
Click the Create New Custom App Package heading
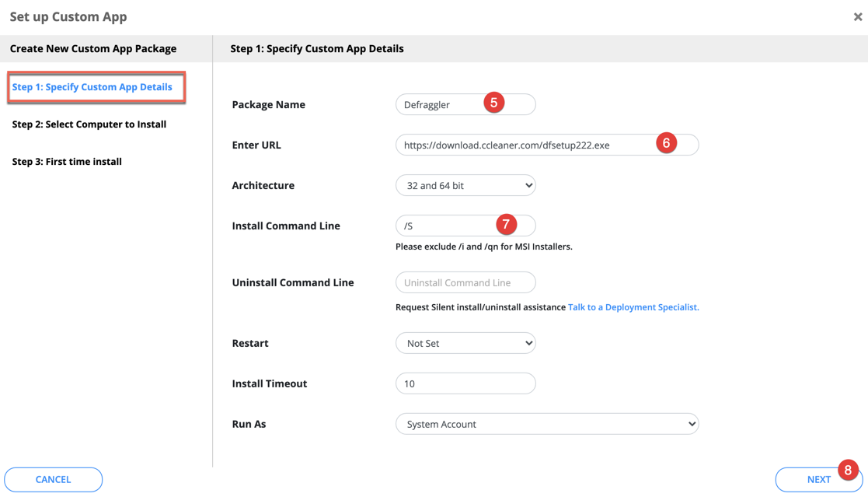[x=93, y=49]
